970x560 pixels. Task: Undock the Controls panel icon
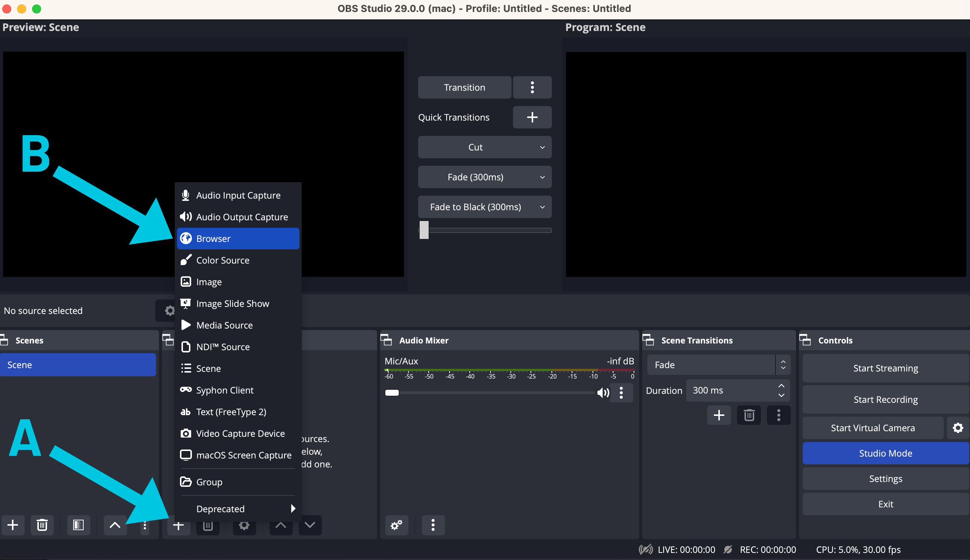[805, 340]
